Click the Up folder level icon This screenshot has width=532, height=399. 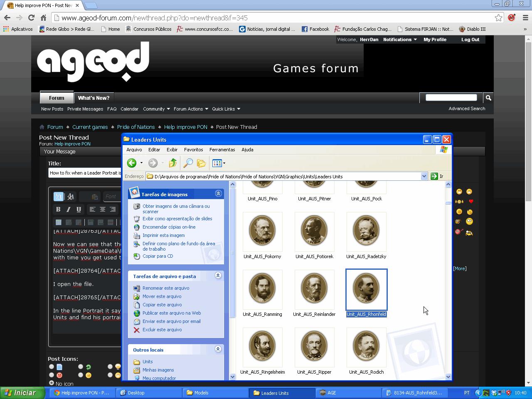173,163
